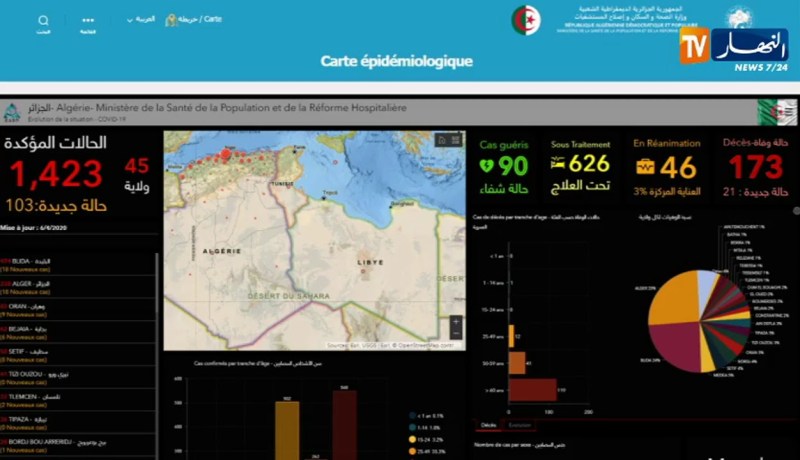Toggle the '1-14' legend entry
Viewport: 800px width, 460px height.
425,427
